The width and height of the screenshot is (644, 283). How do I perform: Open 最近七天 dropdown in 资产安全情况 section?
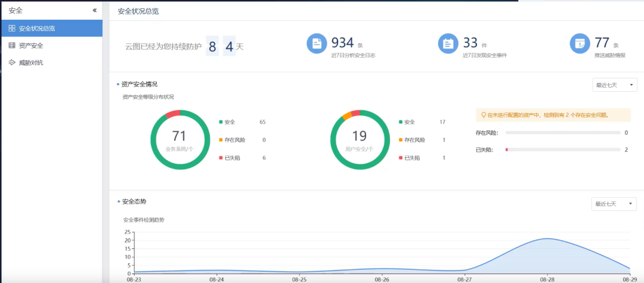(615, 85)
